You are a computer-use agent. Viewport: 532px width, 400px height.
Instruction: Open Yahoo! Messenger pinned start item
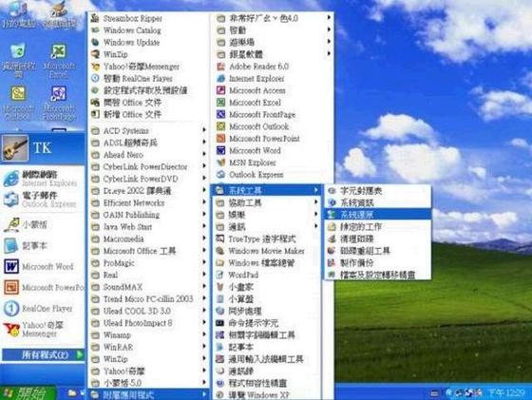(43, 329)
